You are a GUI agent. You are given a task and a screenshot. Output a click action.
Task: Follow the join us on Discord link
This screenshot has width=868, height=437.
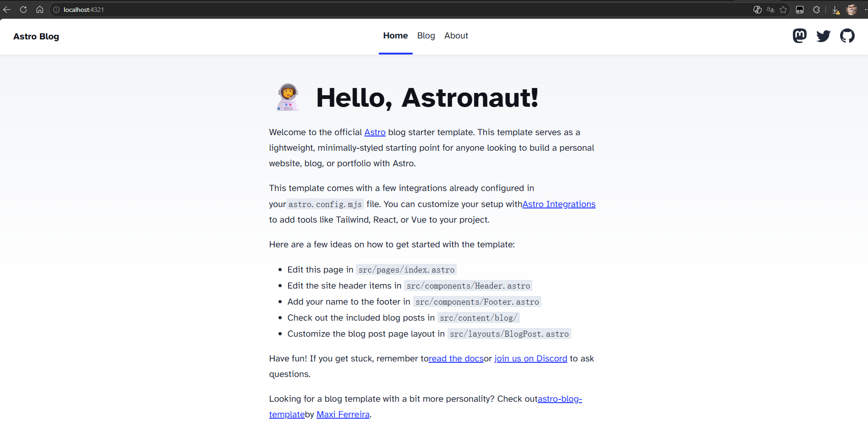(531, 359)
